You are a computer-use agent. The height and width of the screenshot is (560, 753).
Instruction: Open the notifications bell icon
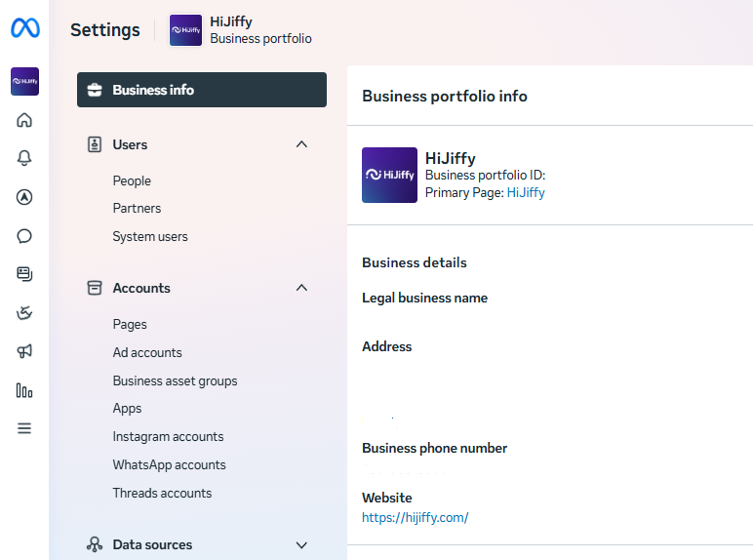pyautogui.click(x=24, y=158)
